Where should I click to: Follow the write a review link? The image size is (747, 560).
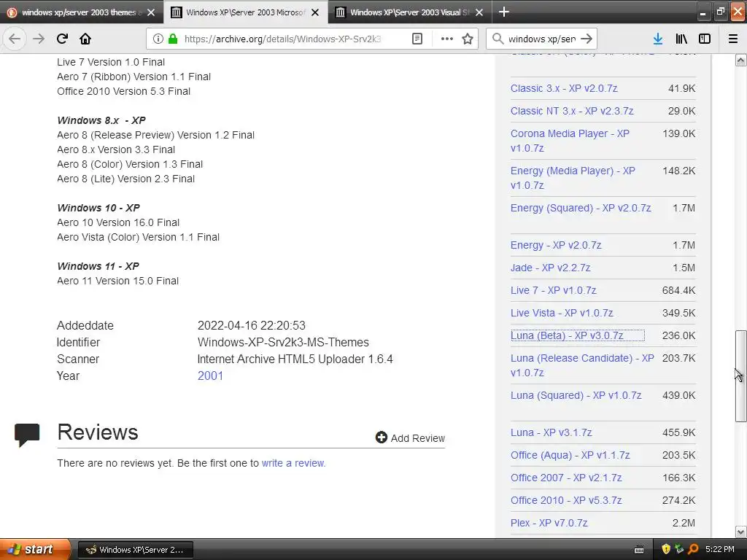[x=293, y=463]
